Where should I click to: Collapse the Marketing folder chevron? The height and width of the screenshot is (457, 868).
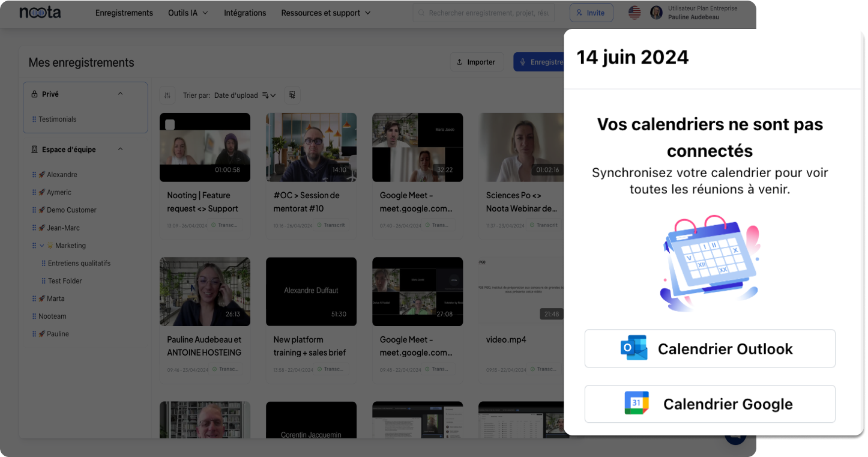coord(42,245)
